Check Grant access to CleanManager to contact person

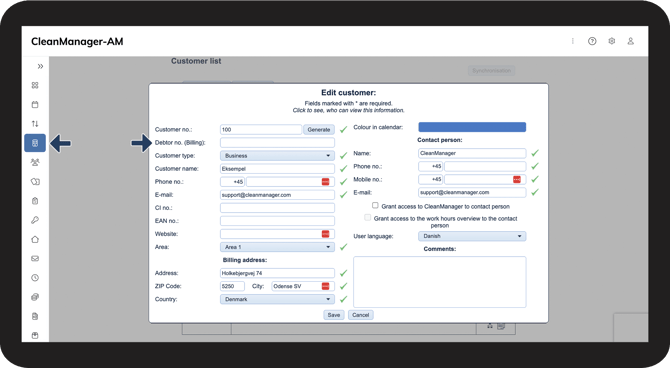[x=375, y=206]
